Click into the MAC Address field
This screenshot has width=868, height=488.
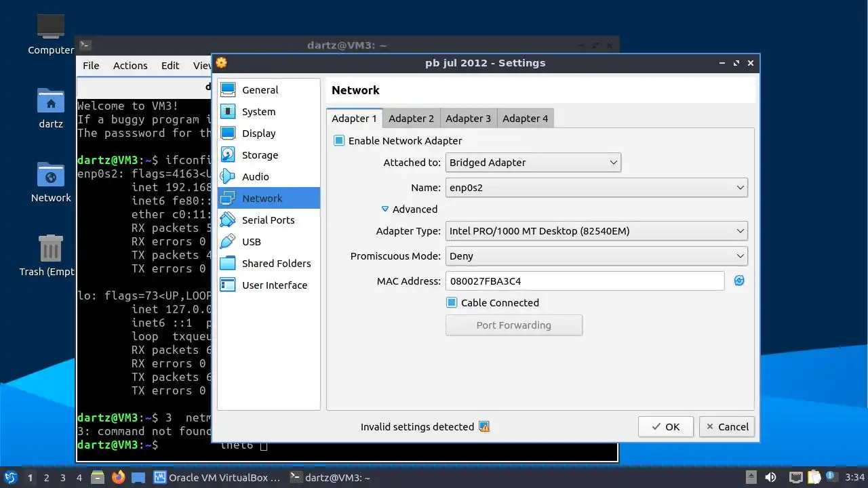coord(585,281)
